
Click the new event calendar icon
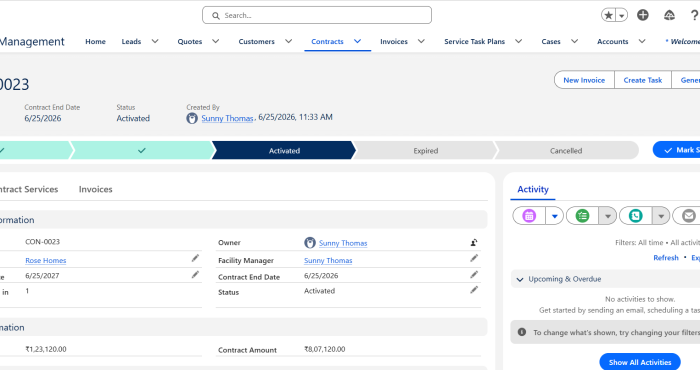coord(529,216)
